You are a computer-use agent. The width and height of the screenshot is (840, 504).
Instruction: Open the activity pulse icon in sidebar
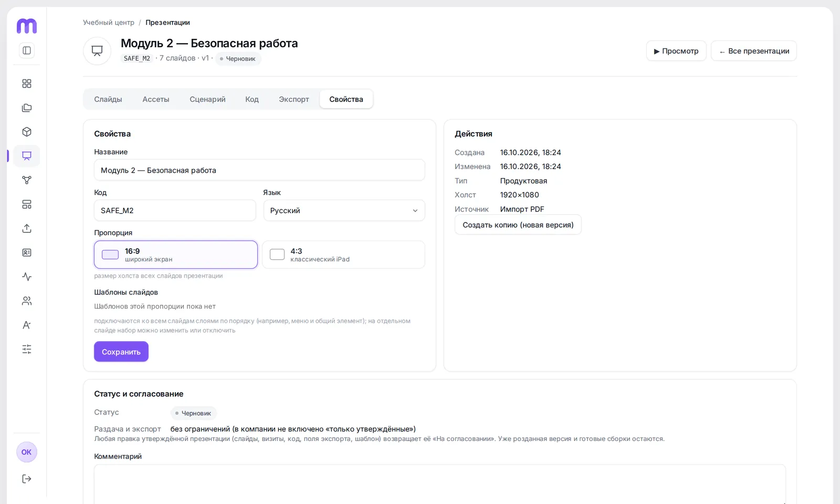pos(27,277)
